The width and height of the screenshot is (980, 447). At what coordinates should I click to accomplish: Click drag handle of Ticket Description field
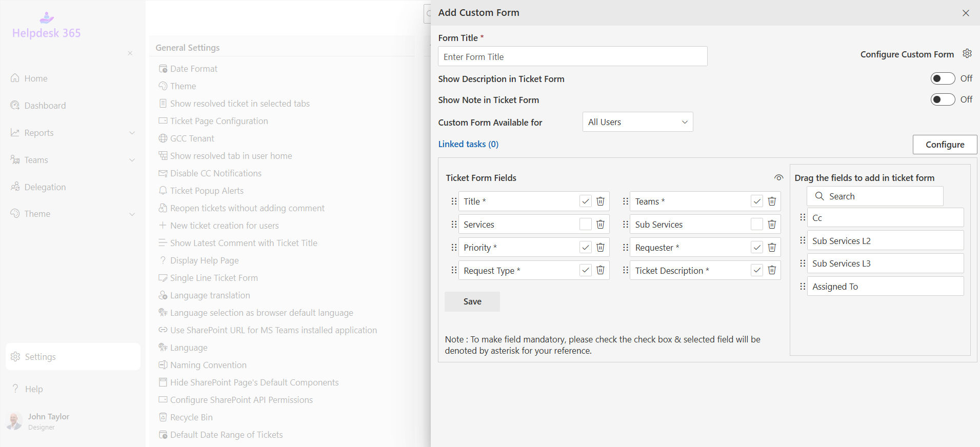(625, 270)
